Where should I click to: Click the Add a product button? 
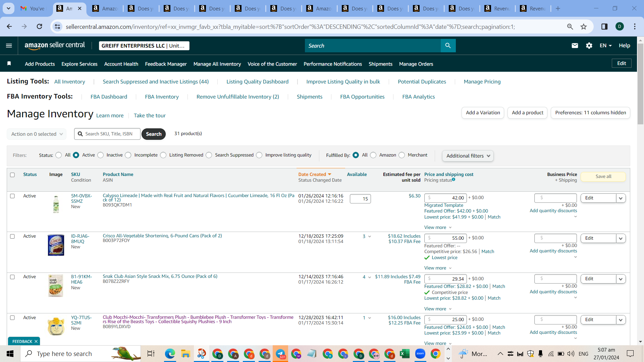tap(527, 113)
